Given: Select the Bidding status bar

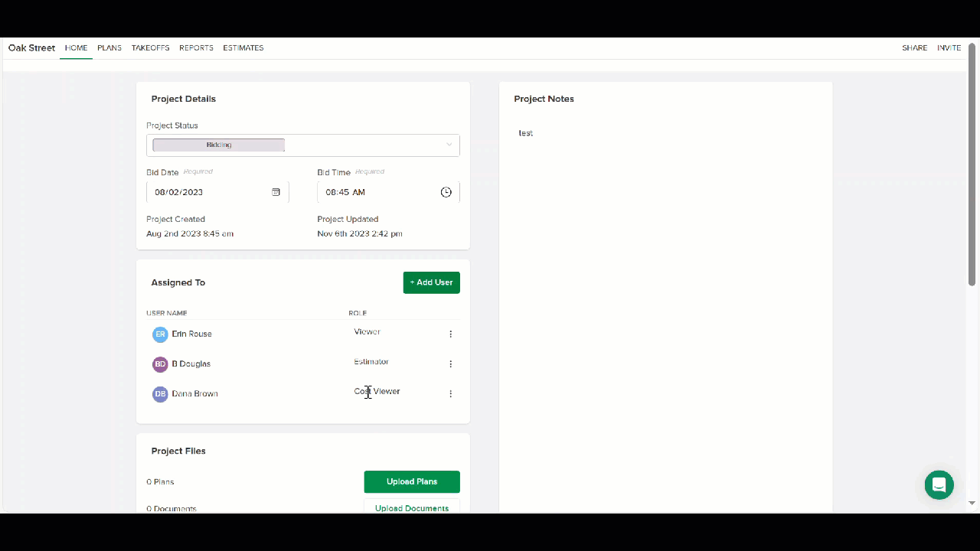Looking at the screenshot, I should pos(219,145).
